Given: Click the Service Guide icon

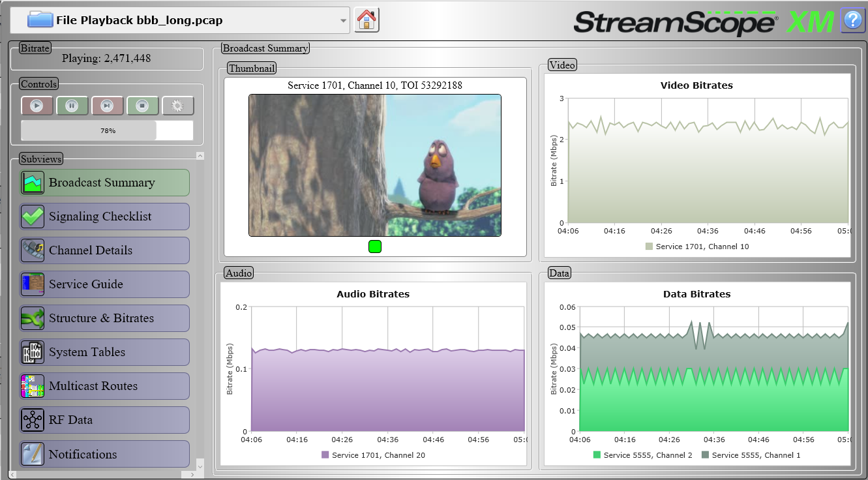Looking at the screenshot, I should 33,284.
